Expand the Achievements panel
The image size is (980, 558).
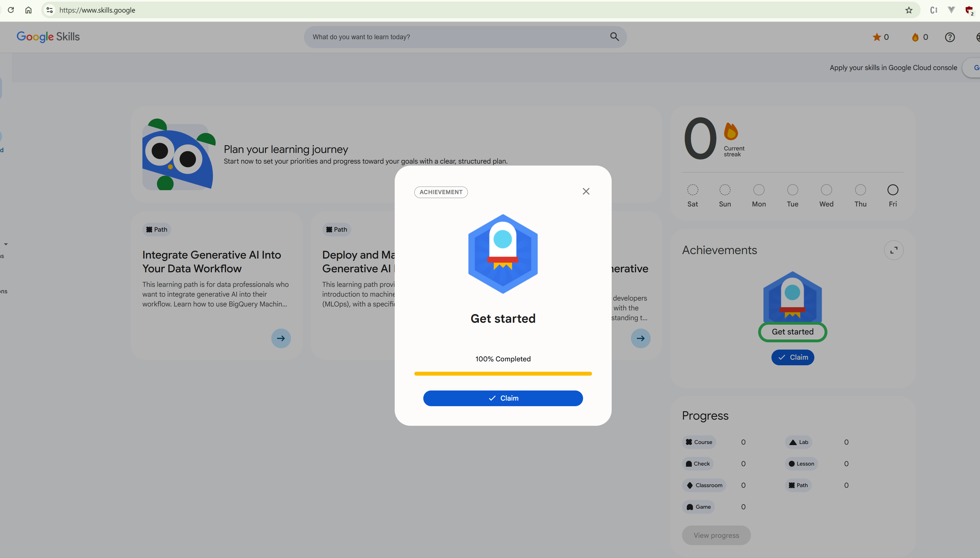893,250
